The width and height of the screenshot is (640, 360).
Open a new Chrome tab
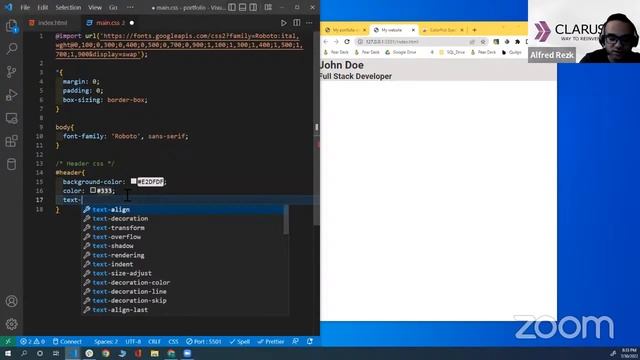[474, 30]
